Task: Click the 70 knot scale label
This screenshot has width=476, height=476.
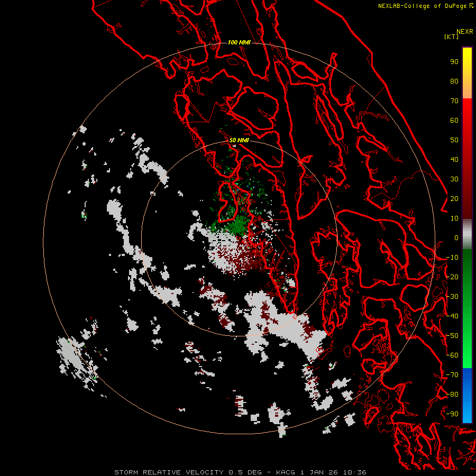Action: [x=454, y=101]
